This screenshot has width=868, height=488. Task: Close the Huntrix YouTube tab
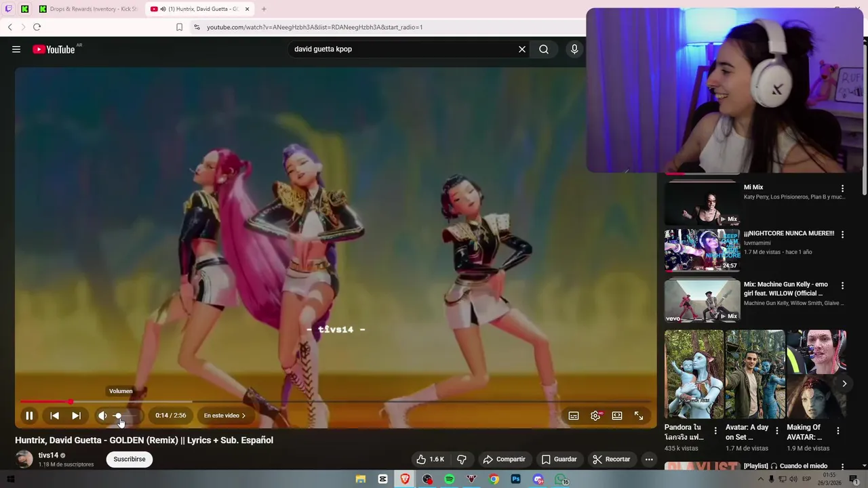click(248, 9)
